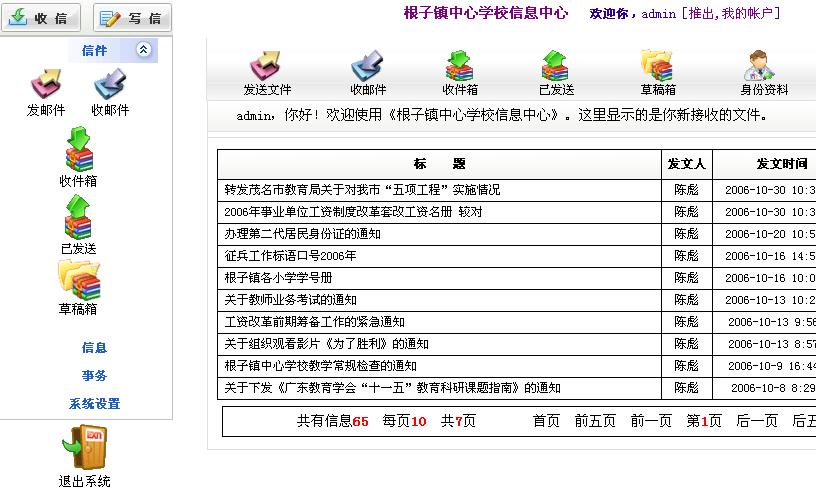Click the 根子镇中心学校信息中心 page title

tap(486, 12)
